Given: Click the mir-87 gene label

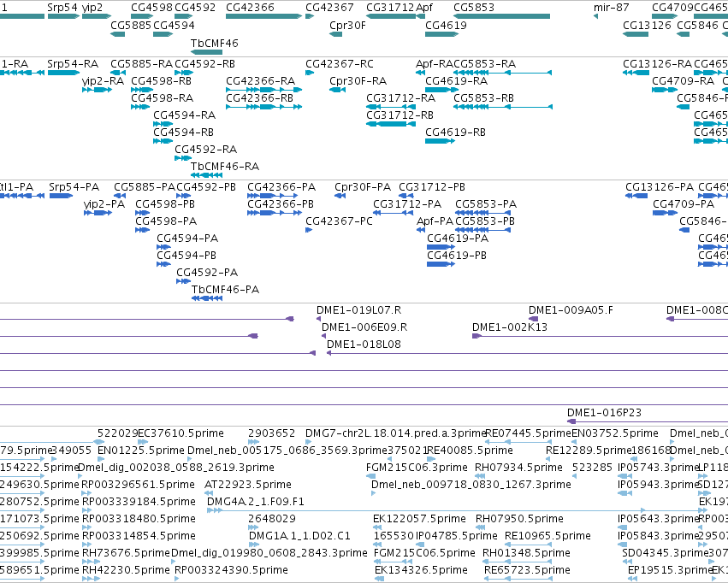Looking at the screenshot, I should point(611,8).
